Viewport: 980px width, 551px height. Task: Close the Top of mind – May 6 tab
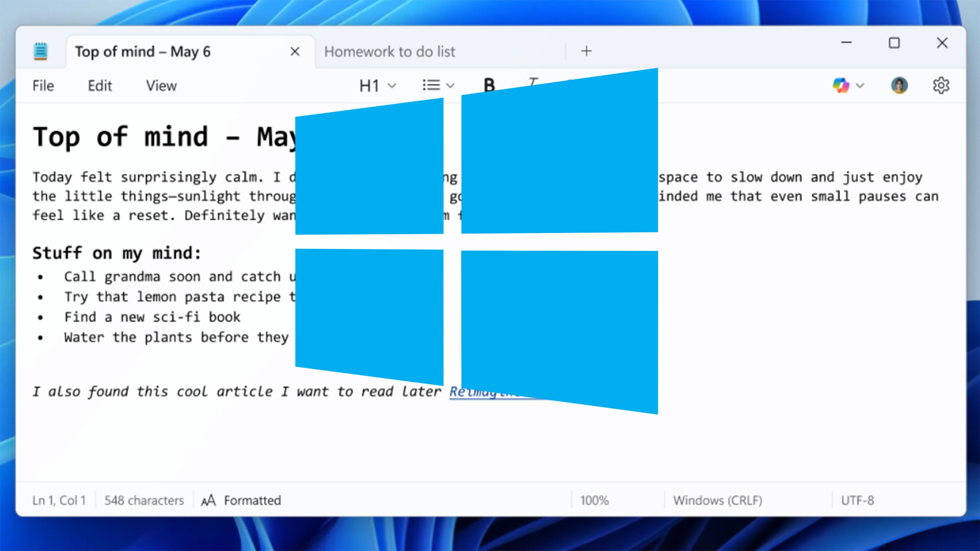tap(295, 51)
